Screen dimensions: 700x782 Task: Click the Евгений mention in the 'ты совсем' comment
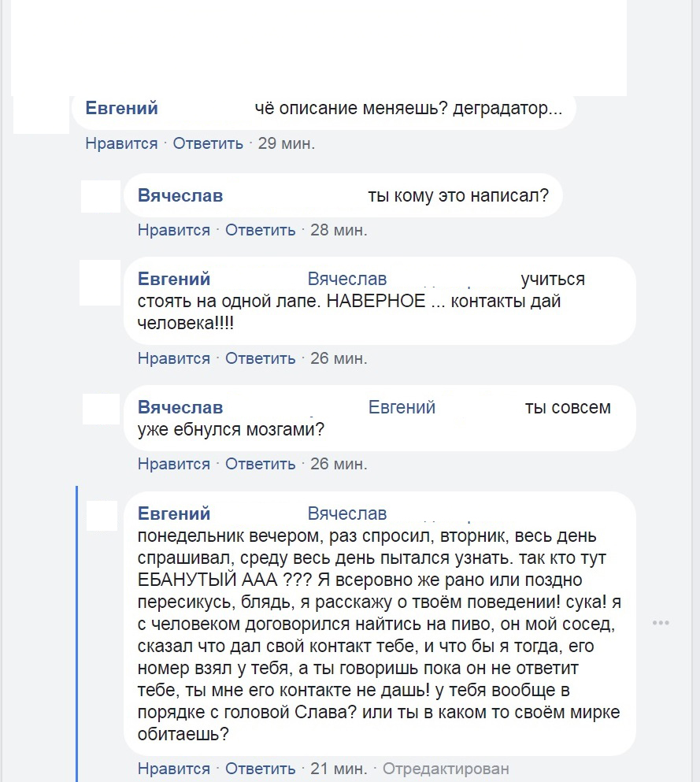tap(402, 408)
